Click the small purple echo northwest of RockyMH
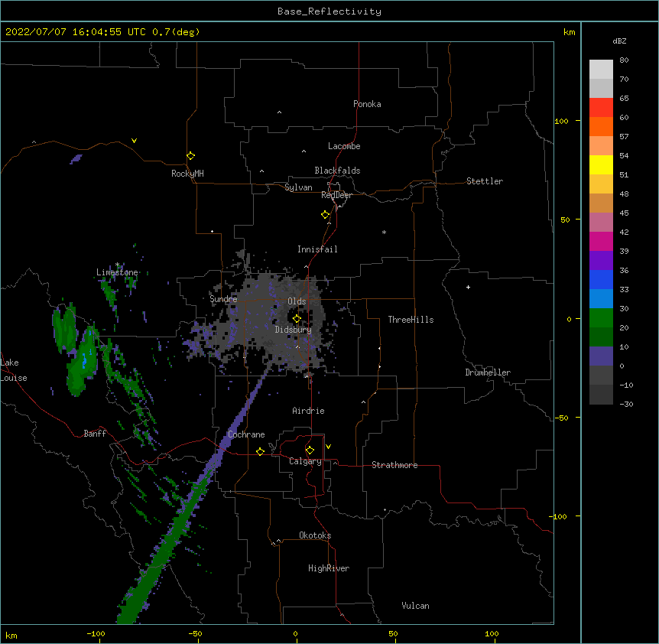 click(76, 159)
